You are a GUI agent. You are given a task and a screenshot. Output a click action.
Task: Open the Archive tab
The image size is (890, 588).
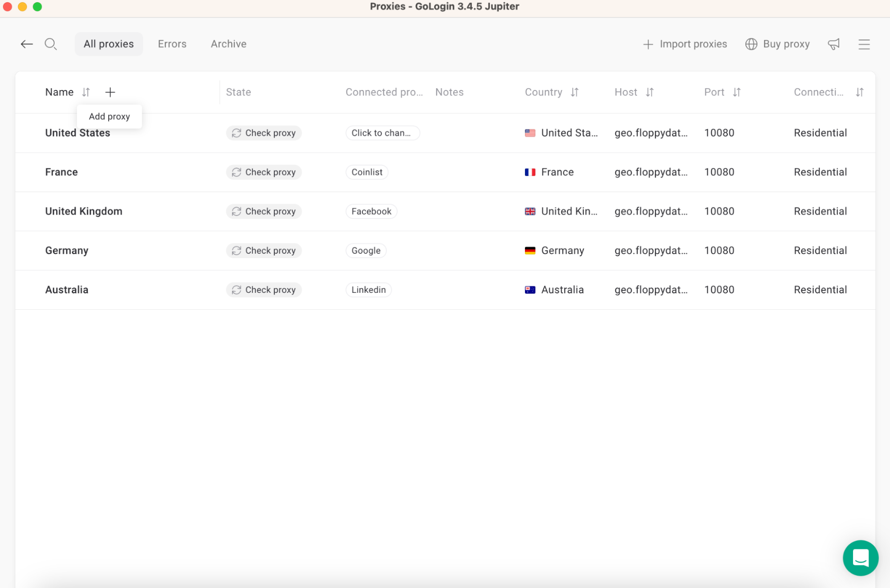point(228,44)
